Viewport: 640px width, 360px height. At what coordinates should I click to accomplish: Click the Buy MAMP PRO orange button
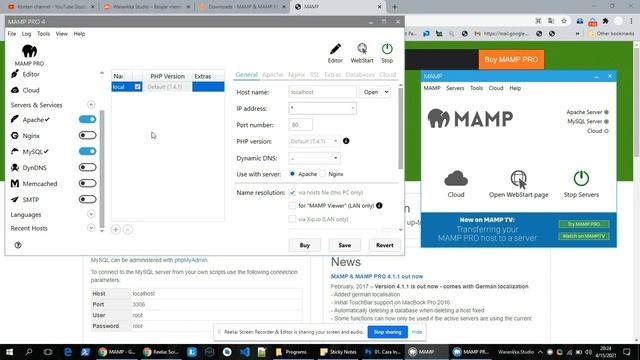(511, 60)
